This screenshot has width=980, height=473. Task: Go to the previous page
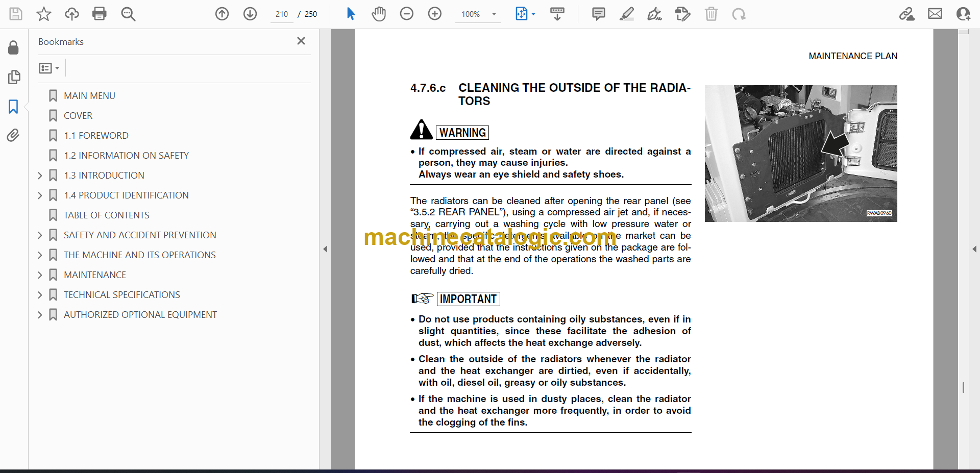pyautogui.click(x=222, y=14)
